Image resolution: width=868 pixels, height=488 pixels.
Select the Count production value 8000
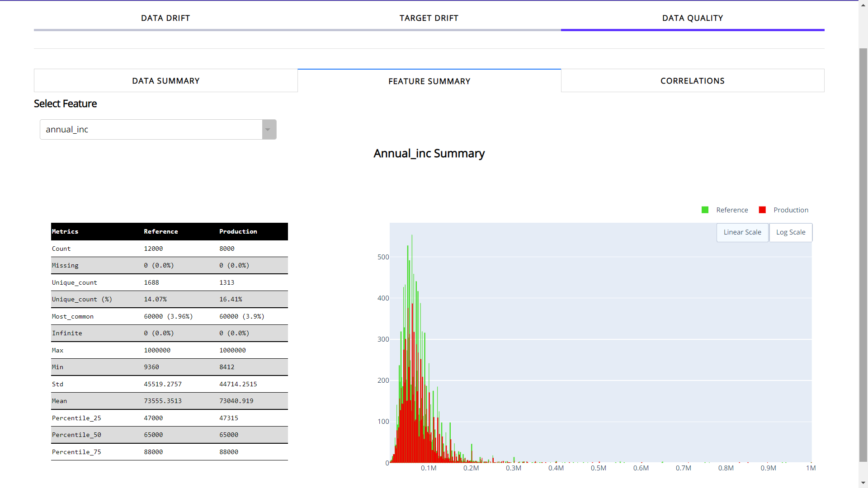[x=227, y=249]
